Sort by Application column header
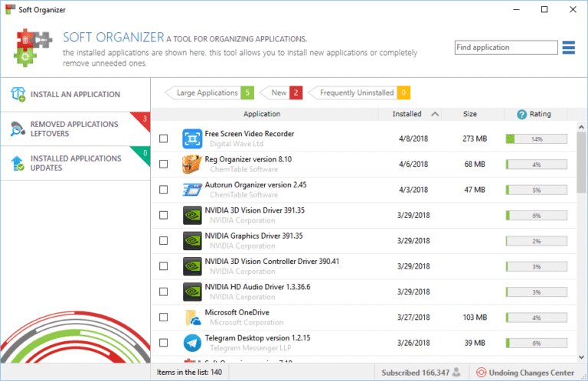Image resolution: width=588 pixels, height=381 pixels. click(262, 114)
